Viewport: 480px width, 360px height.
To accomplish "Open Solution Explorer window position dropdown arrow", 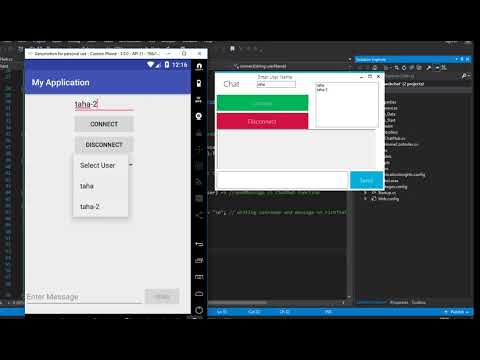I will click(457, 59).
